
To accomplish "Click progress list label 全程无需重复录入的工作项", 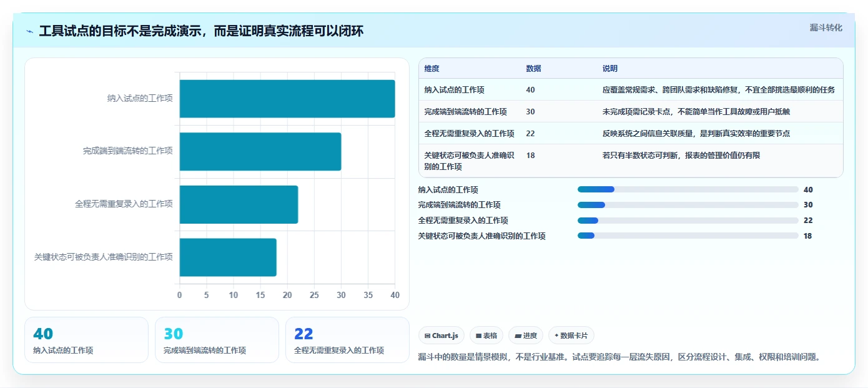I will click(463, 221).
